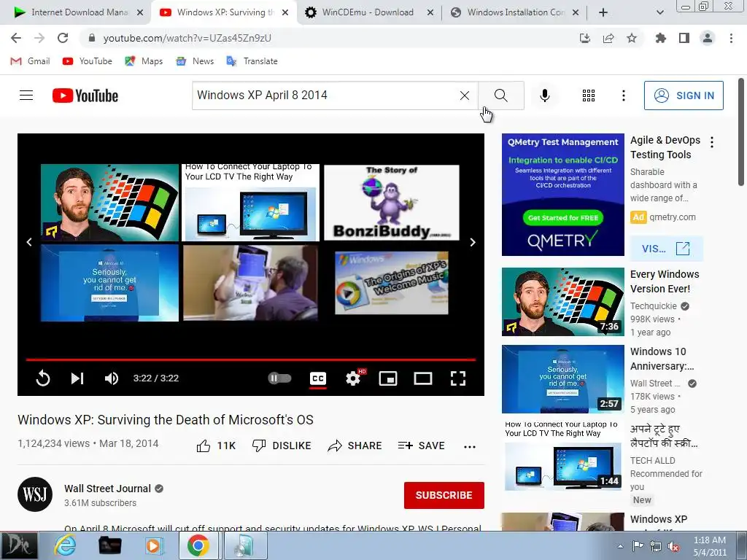747x560 pixels.
Task: Open the Maps bookmark
Action: click(144, 61)
